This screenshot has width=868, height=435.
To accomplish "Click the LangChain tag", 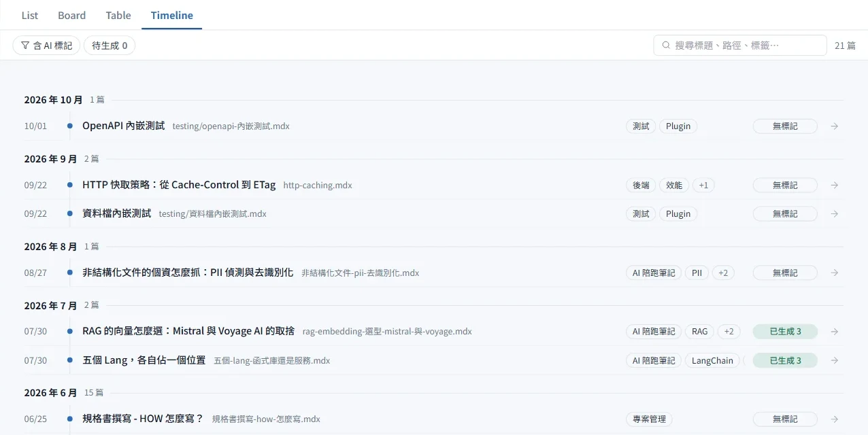I will (712, 360).
